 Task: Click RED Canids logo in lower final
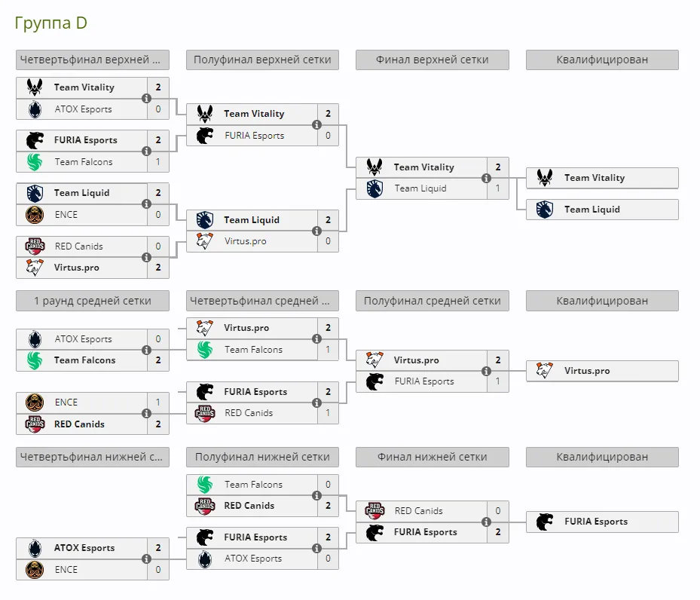375,511
